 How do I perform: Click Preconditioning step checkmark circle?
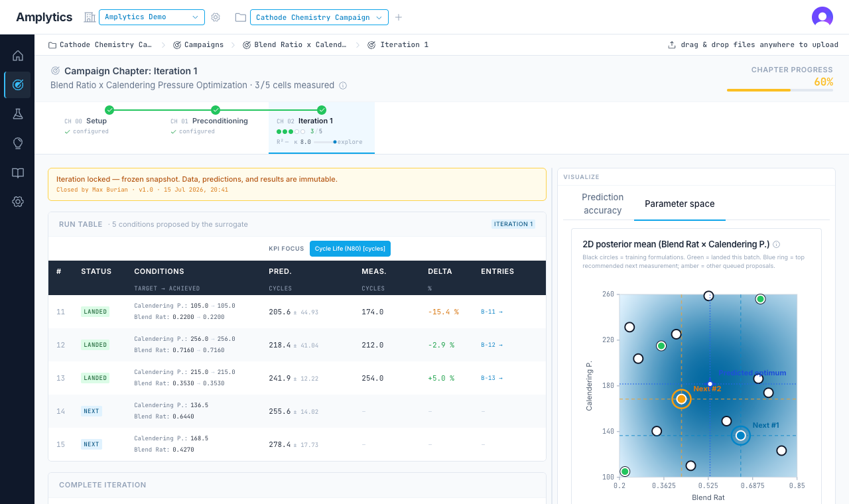[216, 110]
